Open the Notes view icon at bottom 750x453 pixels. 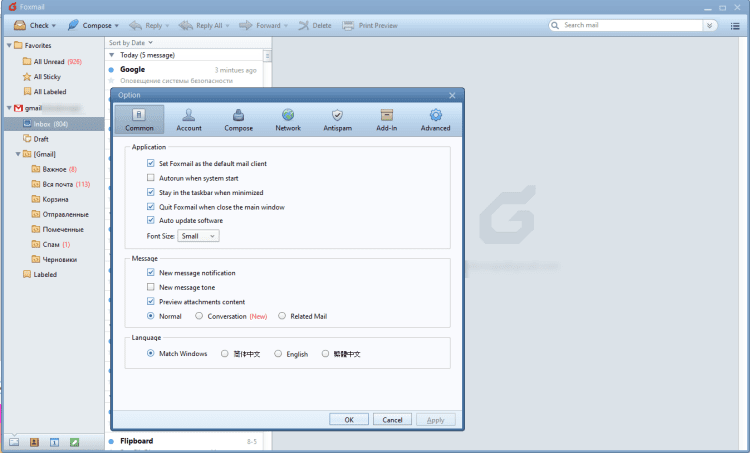[75, 442]
